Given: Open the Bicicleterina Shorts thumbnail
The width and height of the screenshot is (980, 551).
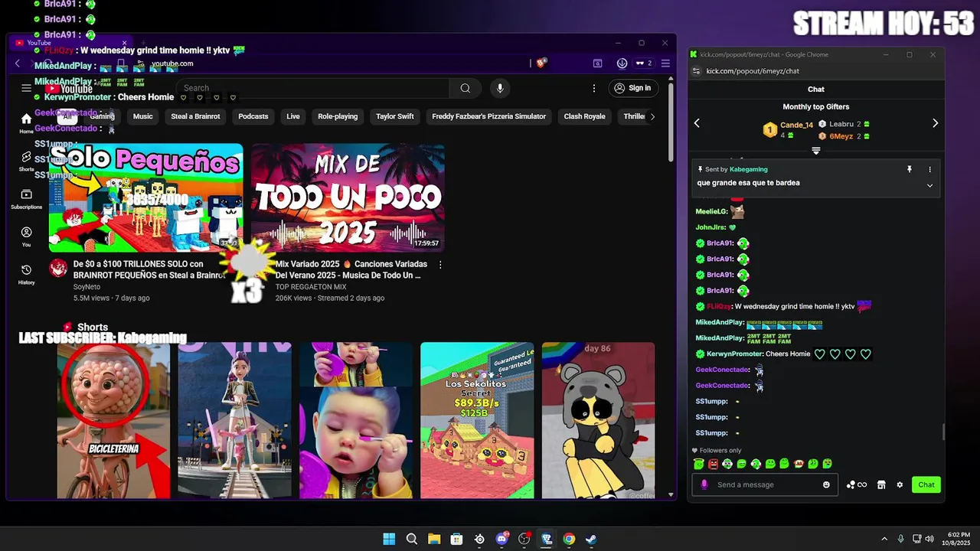Looking at the screenshot, I should (113, 420).
